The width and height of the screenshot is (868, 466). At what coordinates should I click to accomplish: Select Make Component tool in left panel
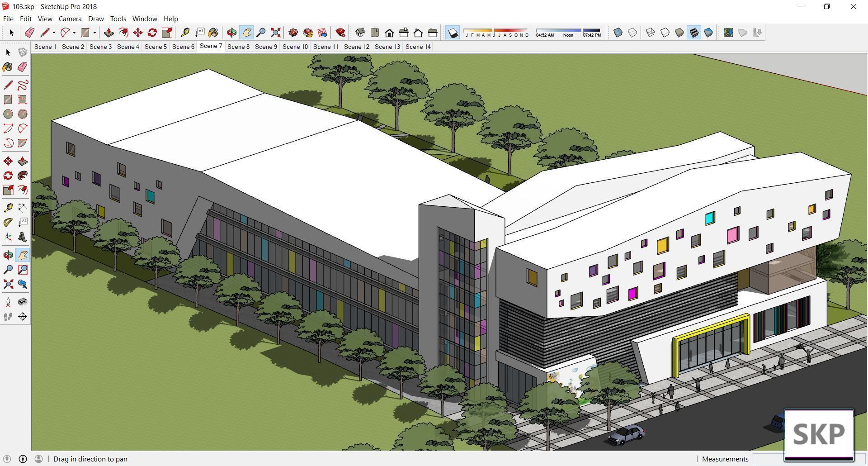point(22,52)
